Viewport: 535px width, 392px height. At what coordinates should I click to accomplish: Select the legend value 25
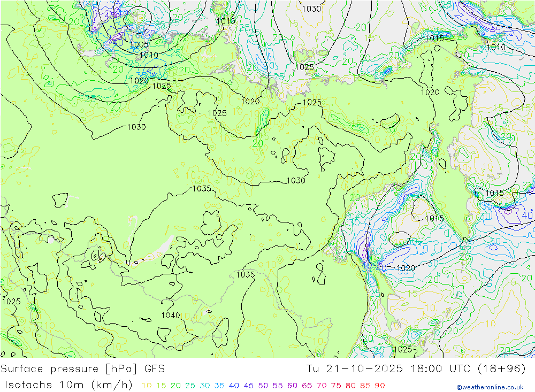(x=190, y=386)
